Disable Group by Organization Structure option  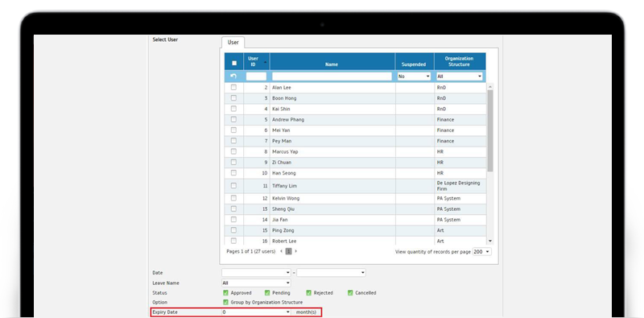tap(225, 302)
